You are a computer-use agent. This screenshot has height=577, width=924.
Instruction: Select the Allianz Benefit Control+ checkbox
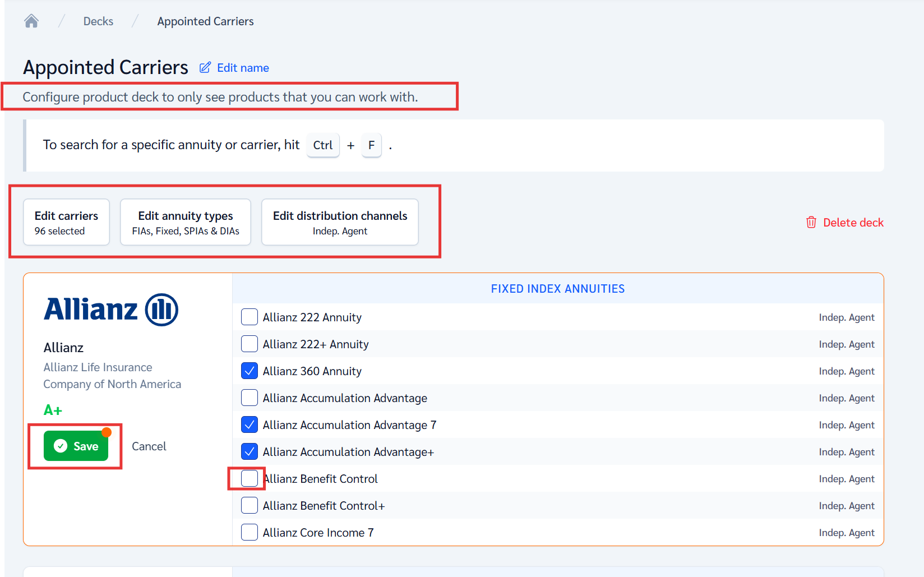pyautogui.click(x=250, y=505)
